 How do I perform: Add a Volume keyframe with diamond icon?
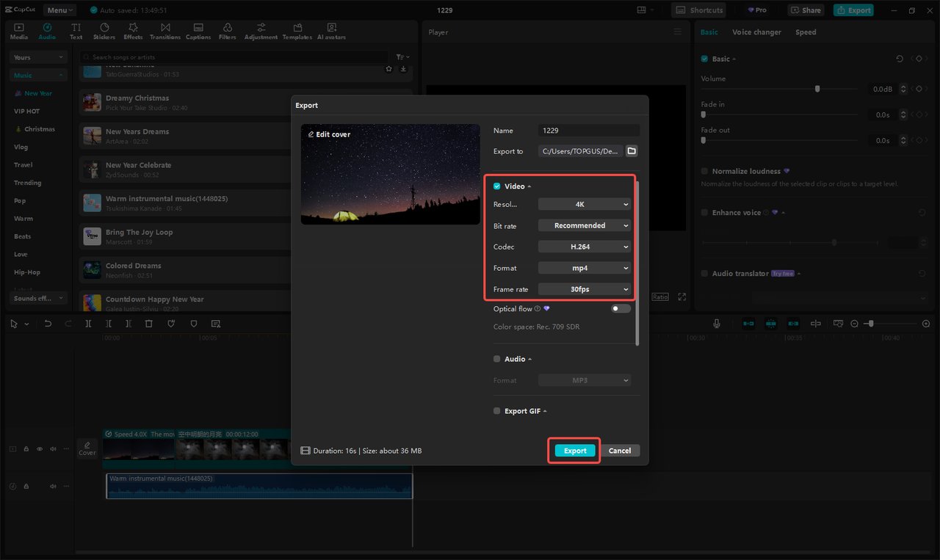[919, 90]
